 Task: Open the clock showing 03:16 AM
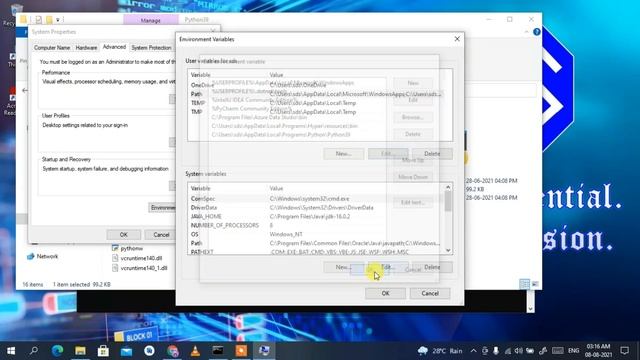598,351
